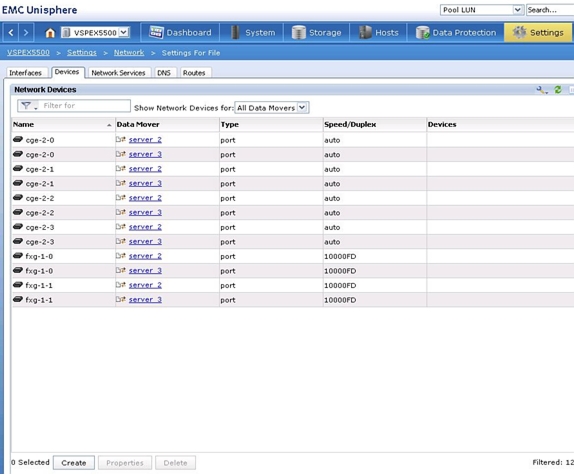Click the Filtered: 12 count text
This screenshot has width=574, height=475.
tap(553, 463)
